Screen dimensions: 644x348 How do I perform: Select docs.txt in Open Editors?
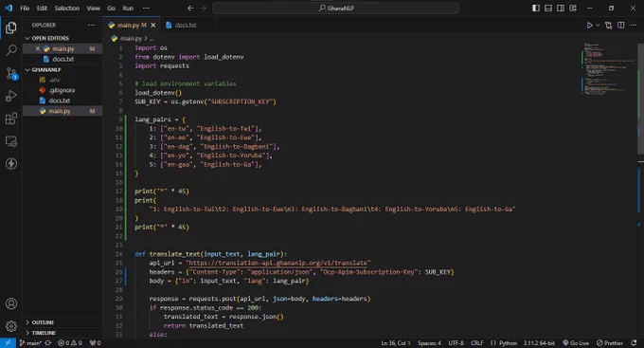(x=63, y=59)
